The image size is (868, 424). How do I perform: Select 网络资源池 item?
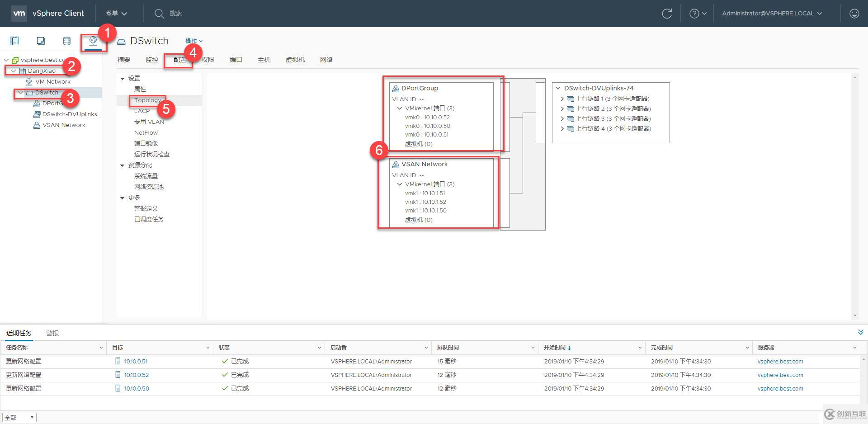pos(149,187)
